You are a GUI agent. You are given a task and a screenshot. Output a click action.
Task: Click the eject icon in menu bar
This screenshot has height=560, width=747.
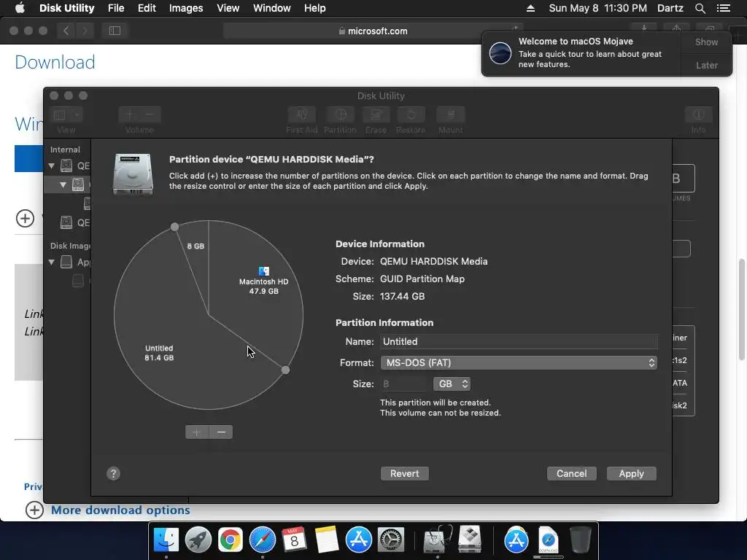[x=530, y=8]
